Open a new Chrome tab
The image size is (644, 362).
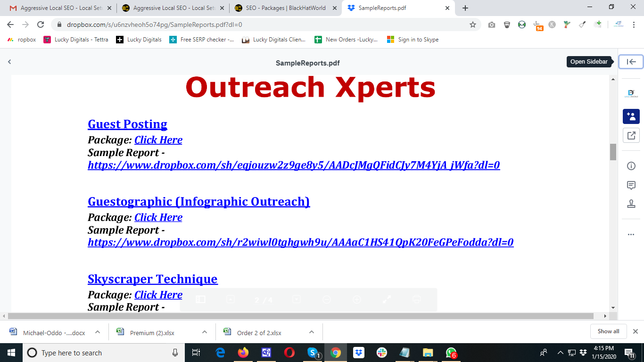tap(465, 8)
